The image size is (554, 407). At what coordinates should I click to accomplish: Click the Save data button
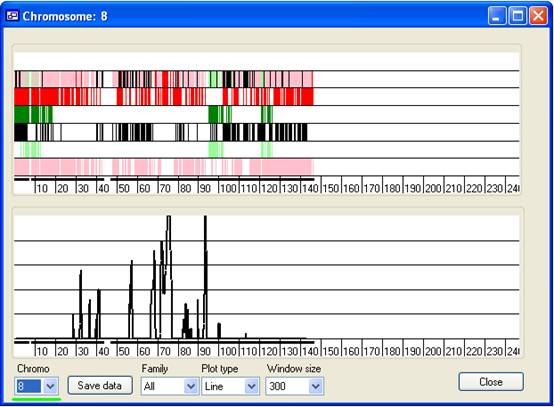(100, 385)
